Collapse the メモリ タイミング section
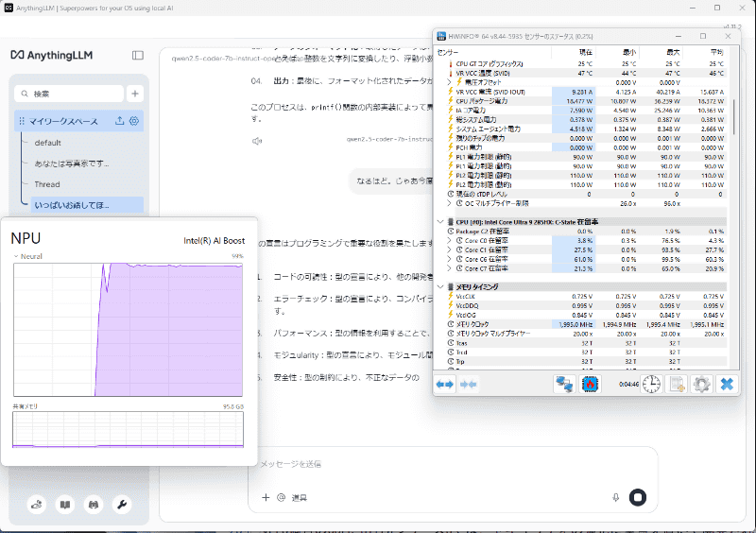Screen dimensions: 756x533 click(x=440, y=287)
